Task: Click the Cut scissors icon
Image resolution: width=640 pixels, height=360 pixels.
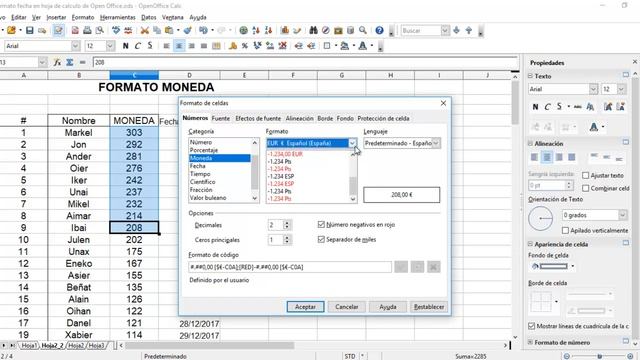Action: point(144,30)
